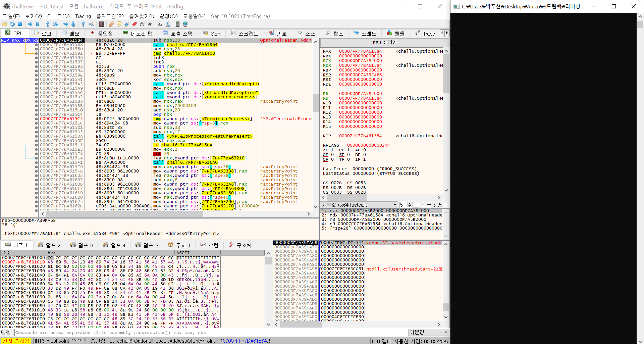Click the Step Into toolbar icon
644x344 pixels.
tap(48, 24)
